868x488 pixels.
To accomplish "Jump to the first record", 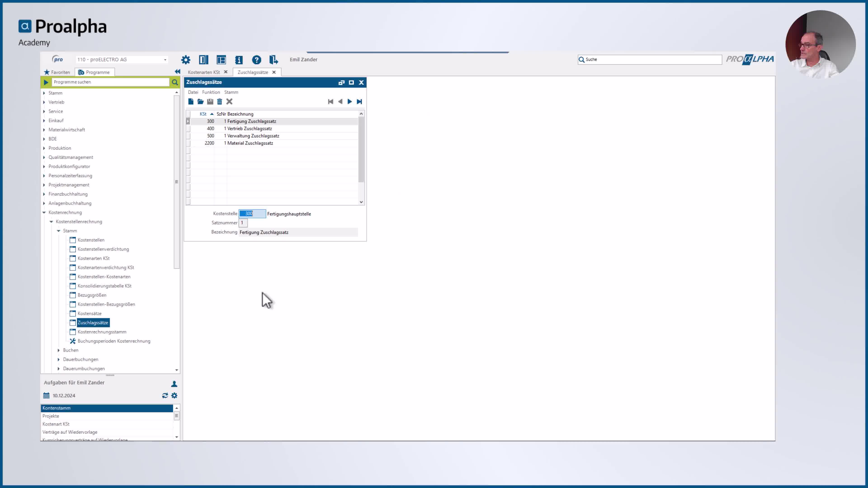I will 330,101.
